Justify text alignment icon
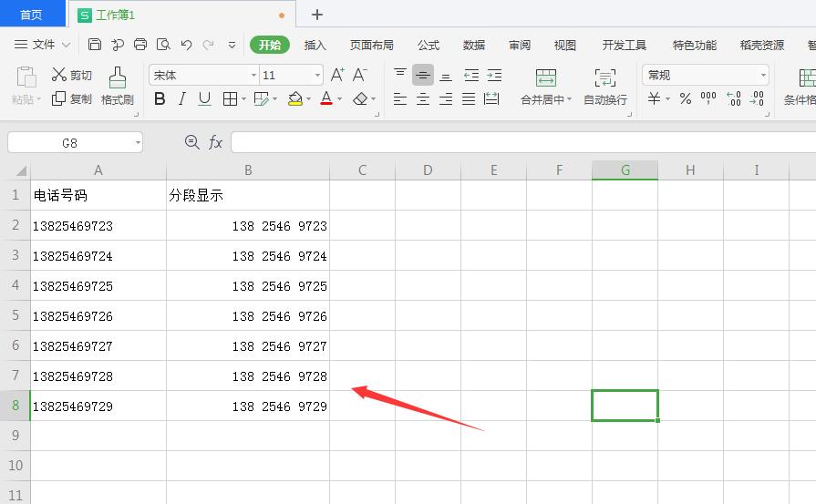The width and height of the screenshot is (816, 504). (x=469, y=98)
